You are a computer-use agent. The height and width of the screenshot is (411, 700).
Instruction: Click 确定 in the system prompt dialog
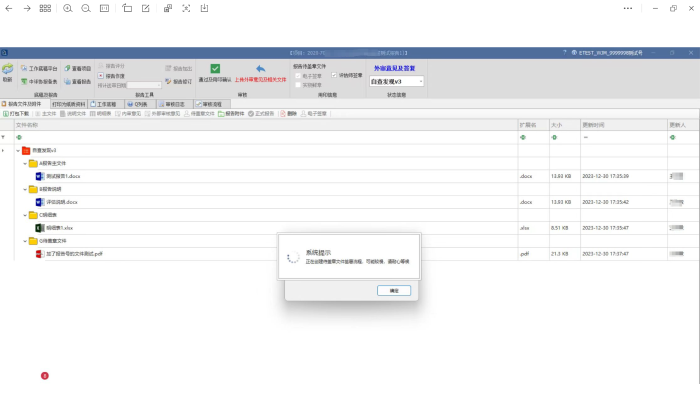(393, 290)
